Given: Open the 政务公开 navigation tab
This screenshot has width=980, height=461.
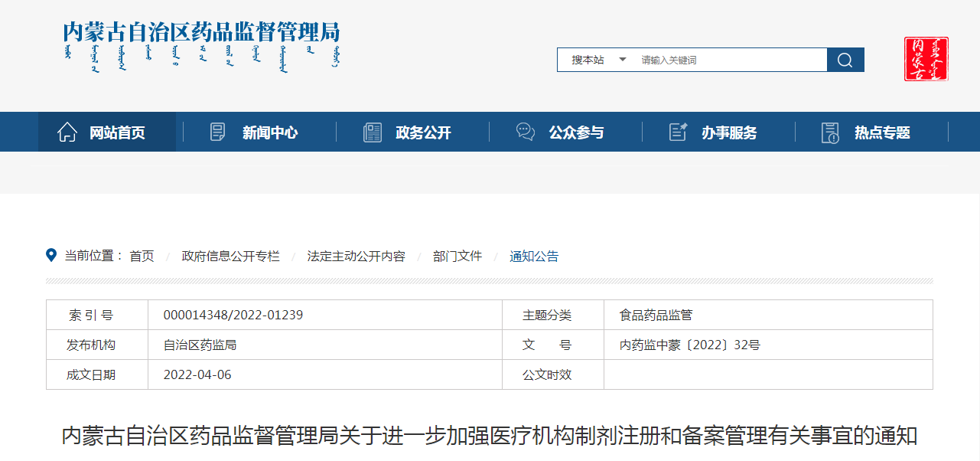Looking at the screenshot, I should [423, 132].
